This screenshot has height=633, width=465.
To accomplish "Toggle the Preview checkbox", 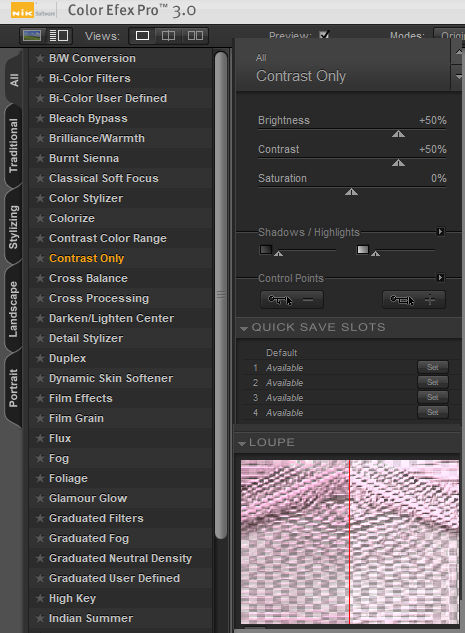I will coord(324,35).
